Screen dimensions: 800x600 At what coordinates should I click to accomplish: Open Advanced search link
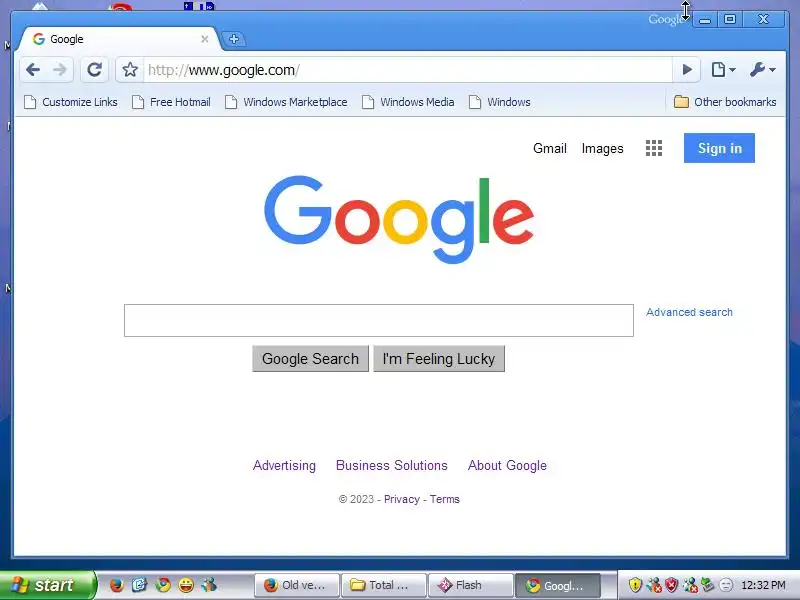[x=689, y=312]
